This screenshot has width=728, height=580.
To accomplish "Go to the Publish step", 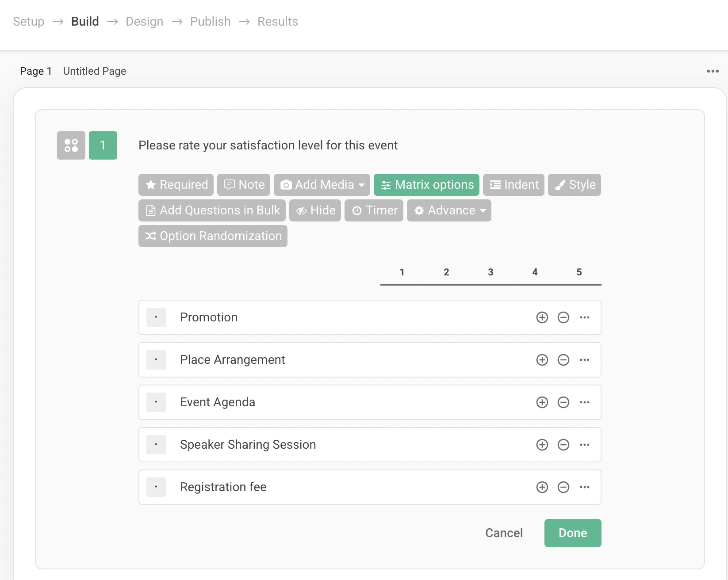I will click(210, 21).
